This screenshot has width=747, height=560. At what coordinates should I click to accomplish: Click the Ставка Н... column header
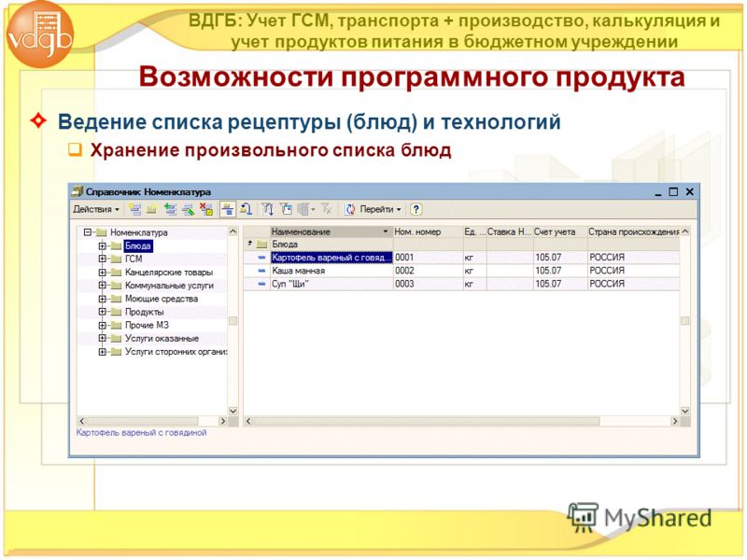point(509,231)
